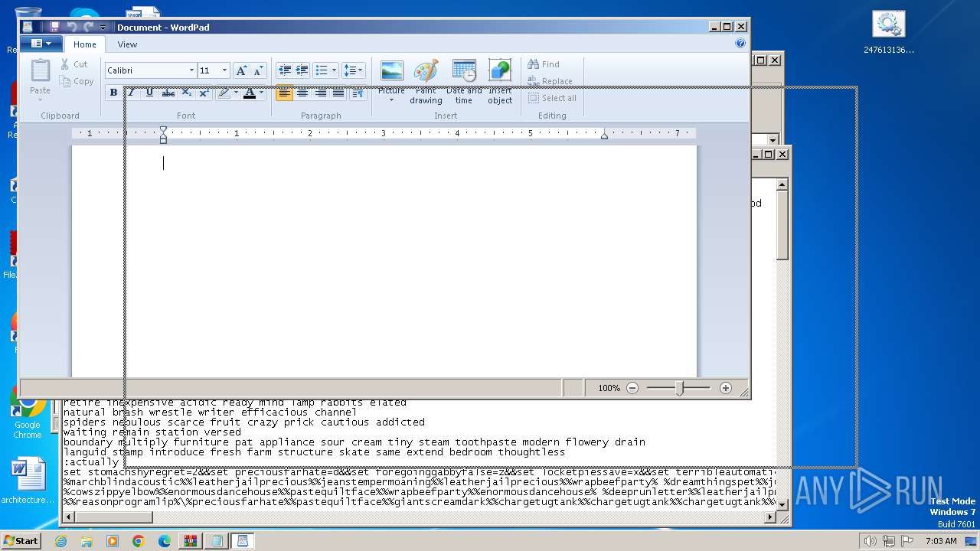Select Align text right

[x=321, y=93]
